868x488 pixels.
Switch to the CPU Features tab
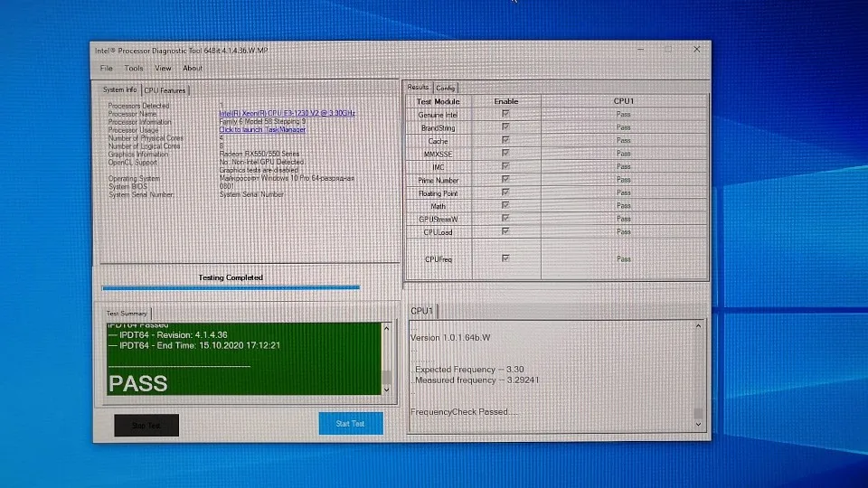165,90
